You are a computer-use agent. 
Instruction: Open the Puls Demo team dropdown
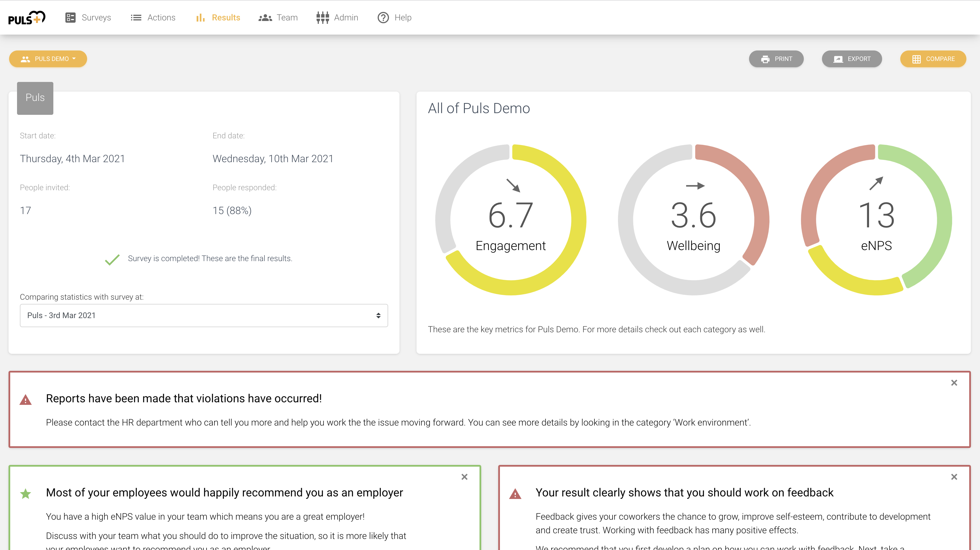(48, 59)
